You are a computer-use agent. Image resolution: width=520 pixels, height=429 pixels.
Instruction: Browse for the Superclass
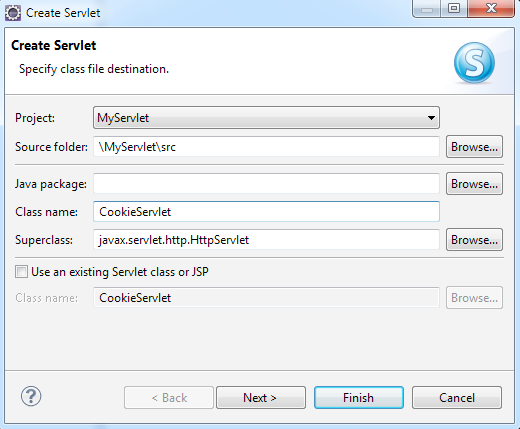474,240
